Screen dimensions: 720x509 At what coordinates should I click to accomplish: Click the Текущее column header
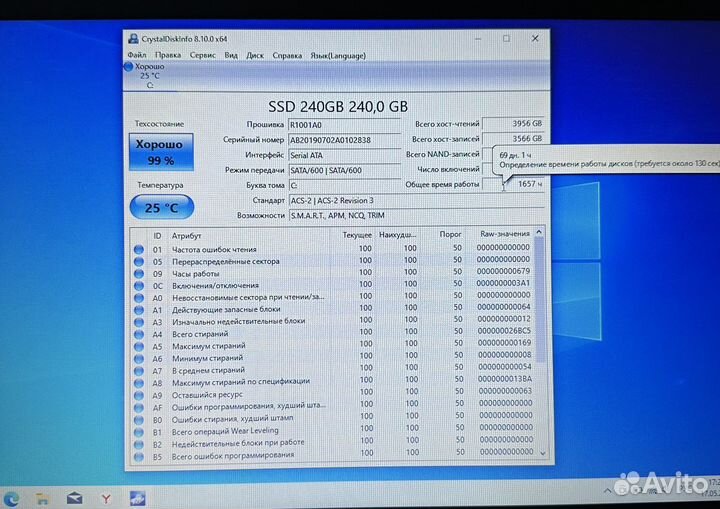[x=357, y=235]
